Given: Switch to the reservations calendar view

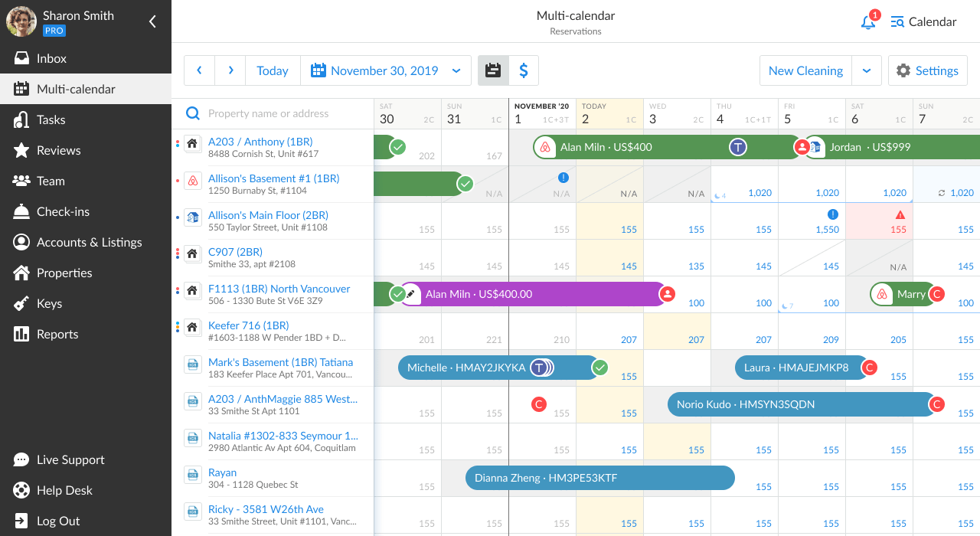Looking at the screenshot, I should pos(493,70).
